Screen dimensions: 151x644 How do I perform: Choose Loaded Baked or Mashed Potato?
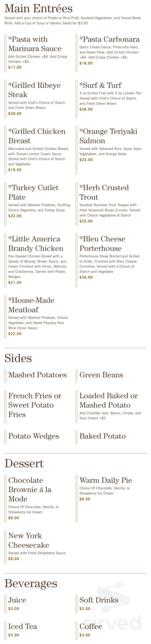(109, 400)
